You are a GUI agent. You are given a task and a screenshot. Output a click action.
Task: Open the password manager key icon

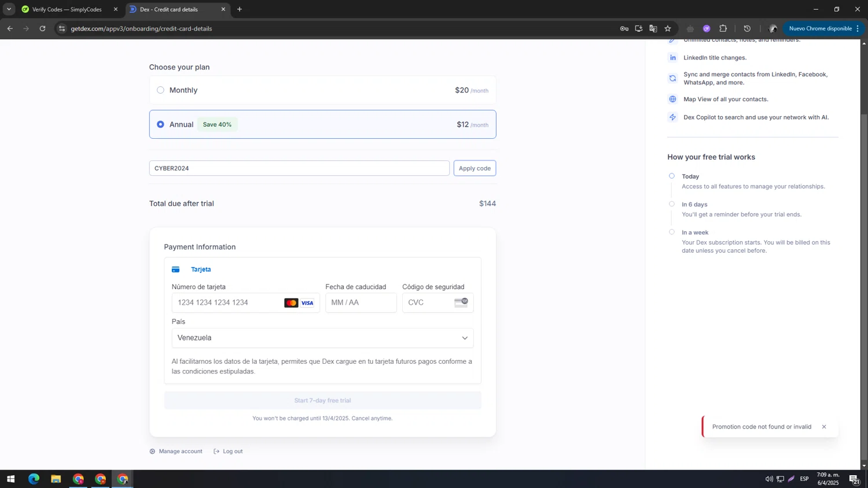[624, 28]
